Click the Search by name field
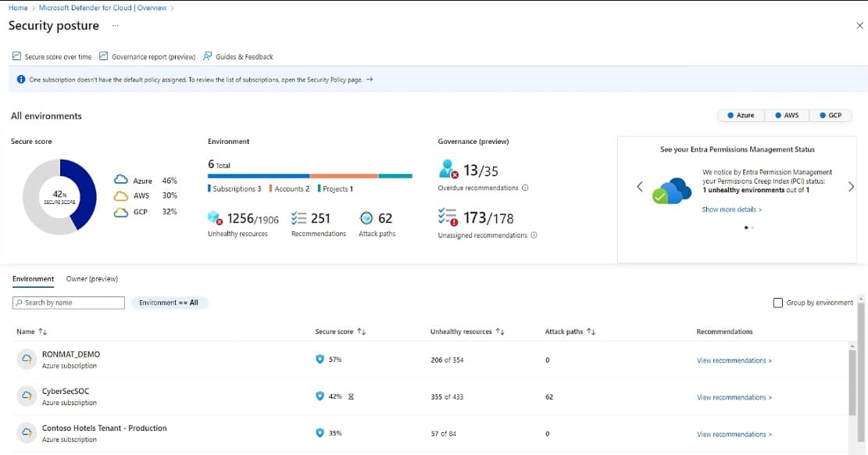 click(x=69, y=303)
